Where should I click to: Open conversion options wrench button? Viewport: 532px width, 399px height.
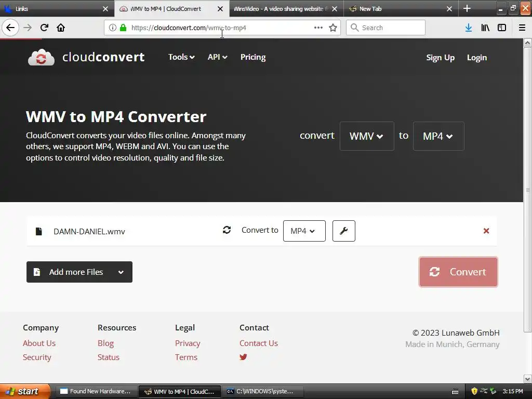pos(344,231)
